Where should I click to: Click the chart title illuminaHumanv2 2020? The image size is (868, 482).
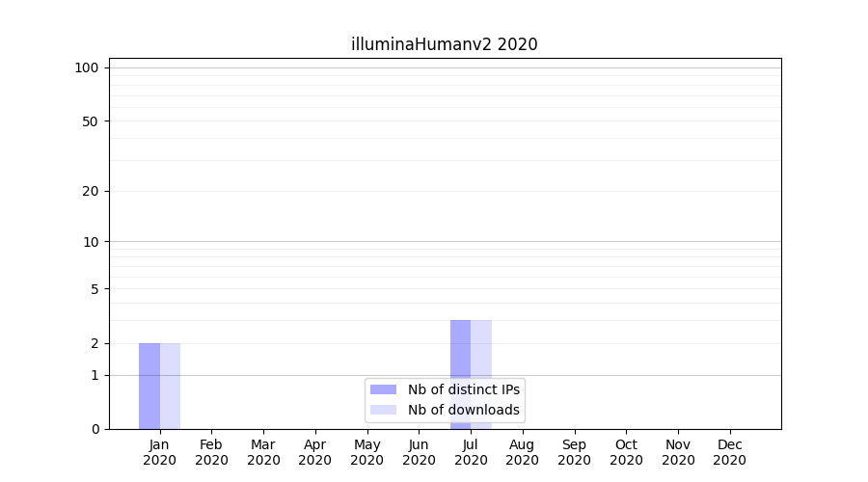click(x=444, y=44)
